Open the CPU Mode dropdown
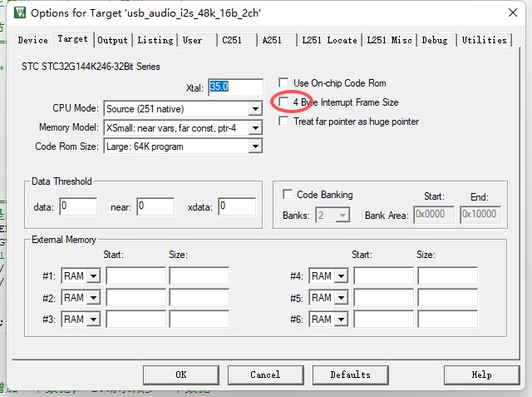The width and height of the screenshot is (532, 397). 183,109
